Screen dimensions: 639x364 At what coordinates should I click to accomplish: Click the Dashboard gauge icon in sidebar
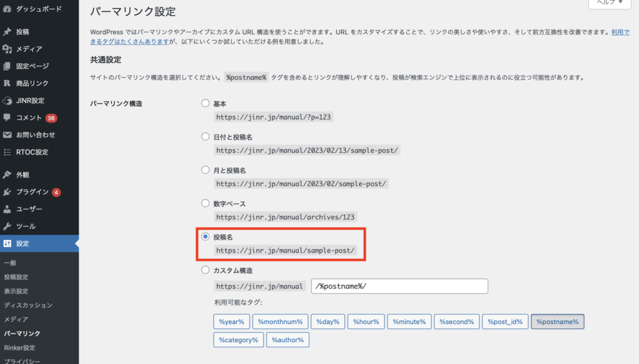[7, 10]
